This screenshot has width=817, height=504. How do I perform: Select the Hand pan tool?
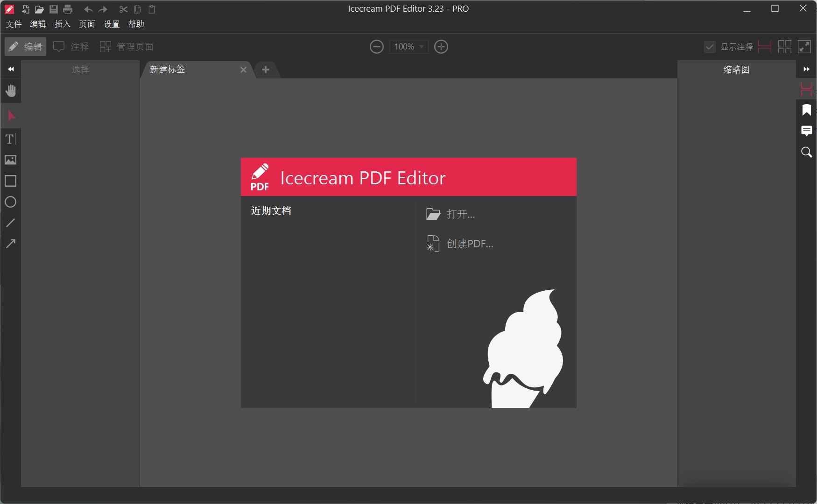(x=10, y=90)
